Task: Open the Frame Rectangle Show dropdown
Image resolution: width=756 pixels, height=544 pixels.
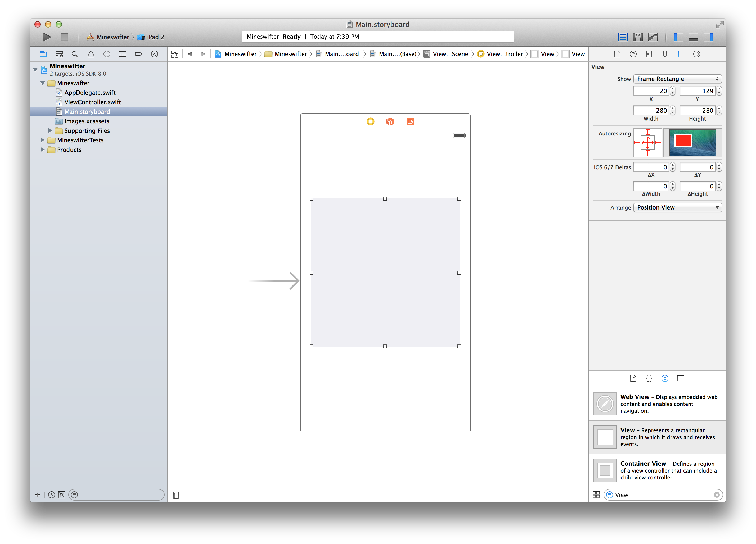Action: point(677,79)
